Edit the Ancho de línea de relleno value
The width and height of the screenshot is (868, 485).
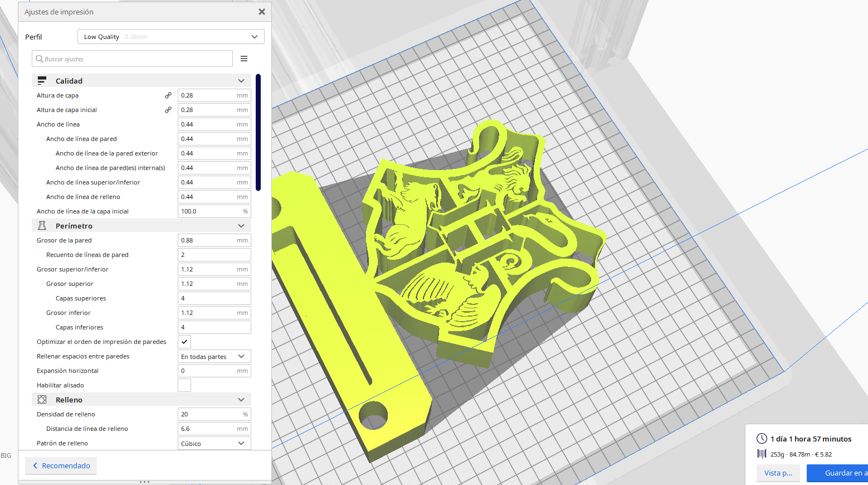pos(214,197)
